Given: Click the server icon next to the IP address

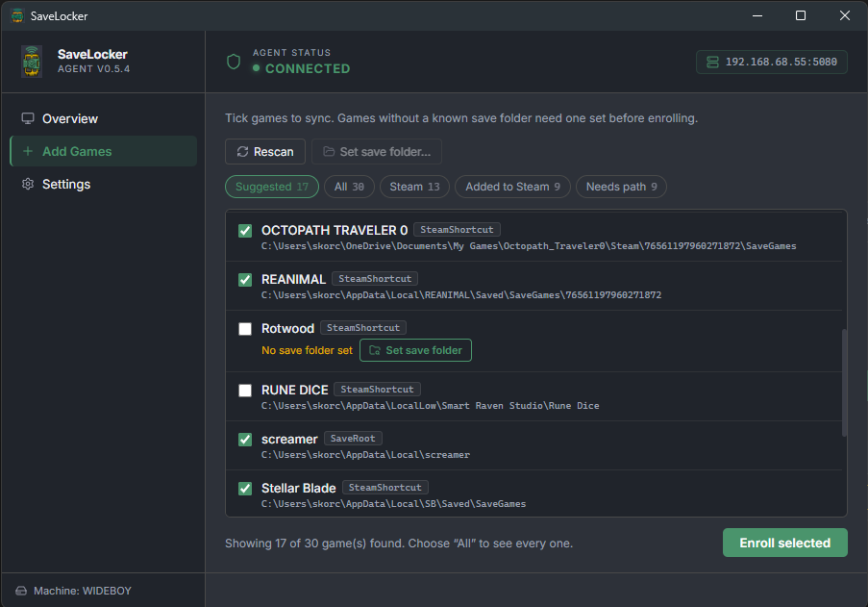Looking at the screenshot, I should pos(712,62).
